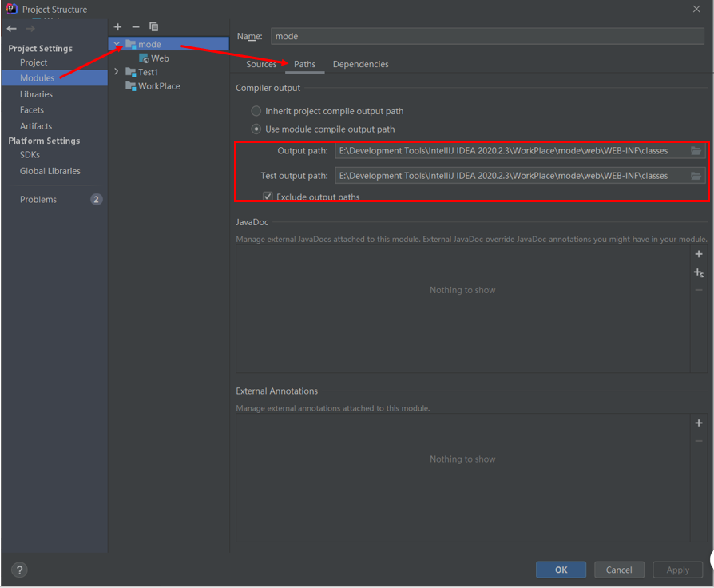The width and height of the screenshot is (714, 588).
Task: Click the Test output path text field
Action: point(512,176)
